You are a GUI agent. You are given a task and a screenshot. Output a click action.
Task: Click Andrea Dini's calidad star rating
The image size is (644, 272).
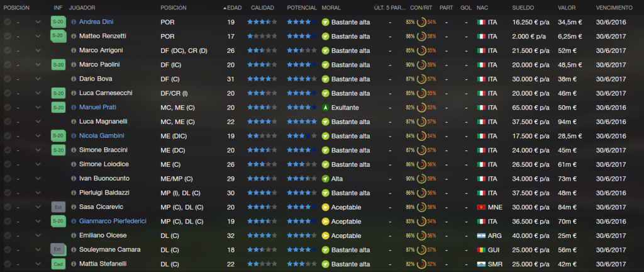click(262, 22)
